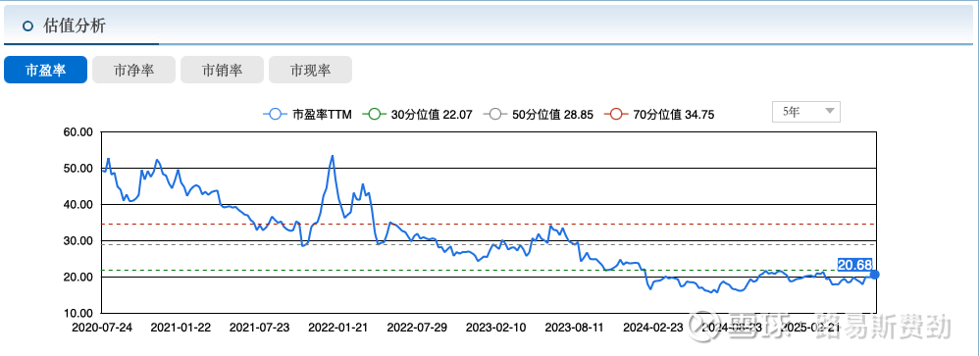Toggle the 70分位值 34.75 legend entry
The width and height of the screenshot is (980, 356).
659,115
